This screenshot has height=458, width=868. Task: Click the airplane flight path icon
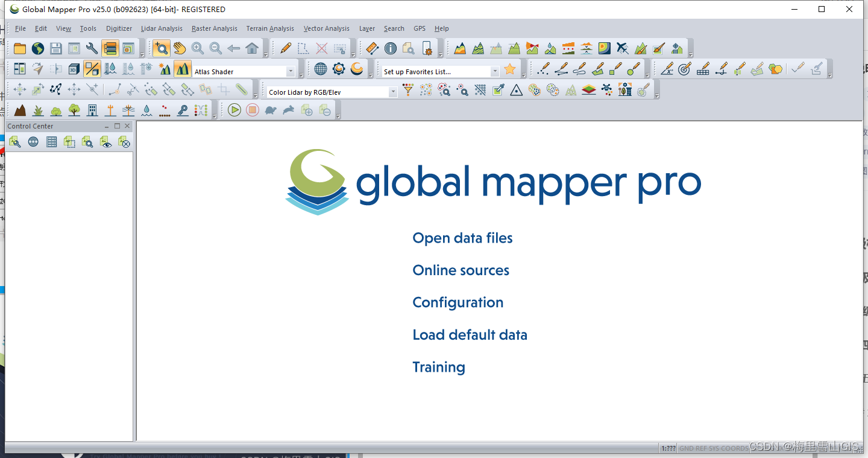pyautogui.click(x=623, y=49)
